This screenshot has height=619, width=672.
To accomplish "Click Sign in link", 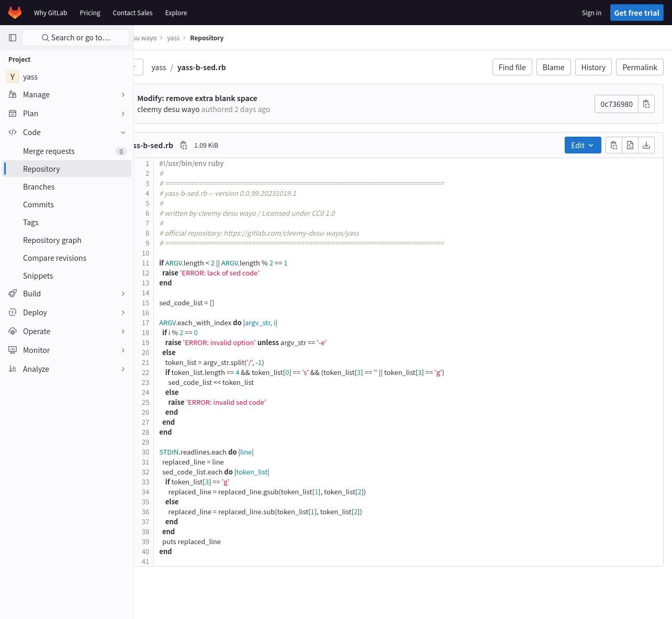I will [591, 13].
